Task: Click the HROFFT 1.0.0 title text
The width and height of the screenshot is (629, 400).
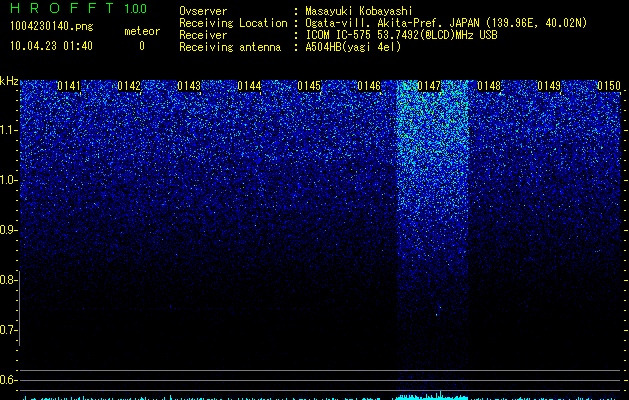Action: 79,8
